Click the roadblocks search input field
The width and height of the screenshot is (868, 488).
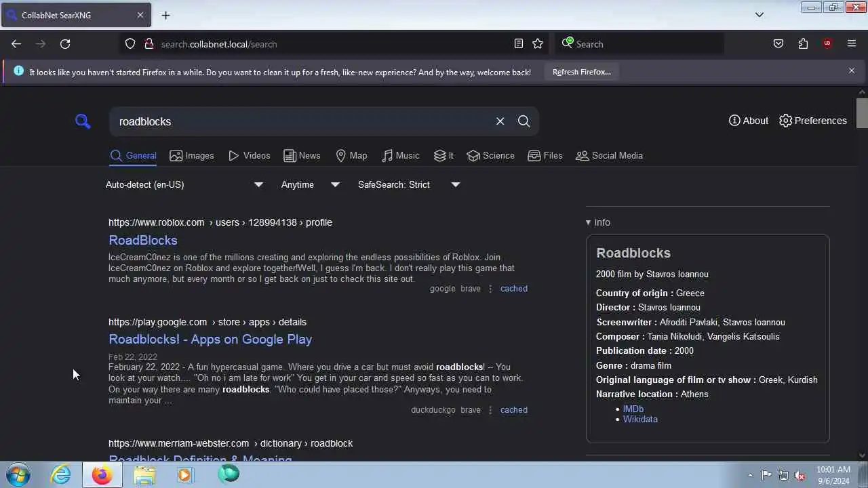[302, 121]
